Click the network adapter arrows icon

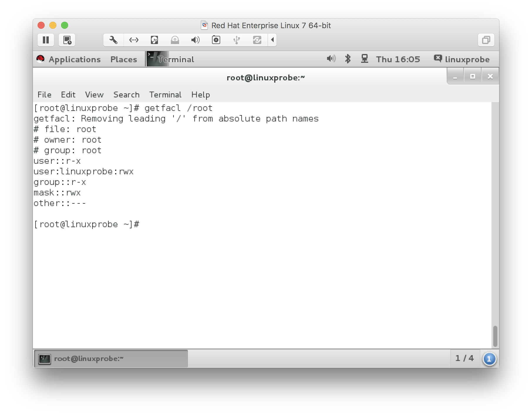[134, 40]
